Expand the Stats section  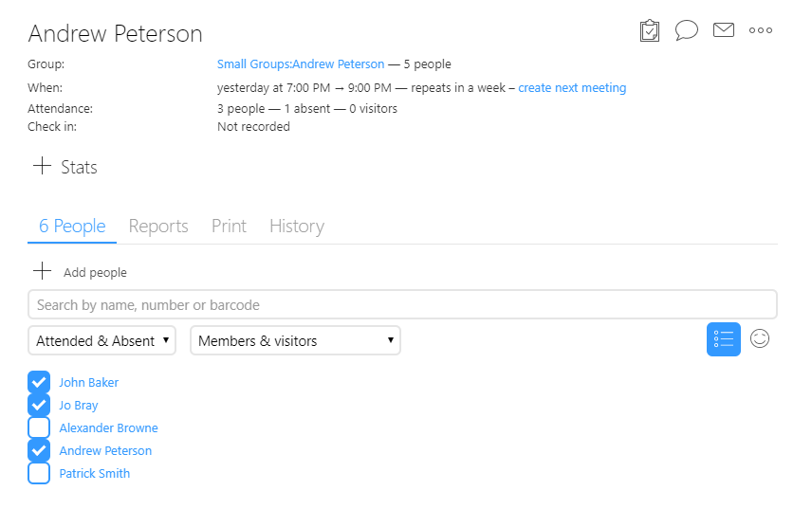click(79, 168)
